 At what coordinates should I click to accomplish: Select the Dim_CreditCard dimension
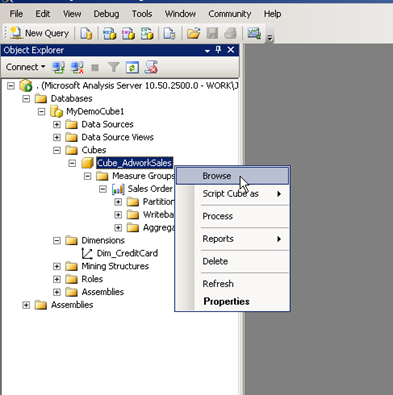(x=127, y=253)
